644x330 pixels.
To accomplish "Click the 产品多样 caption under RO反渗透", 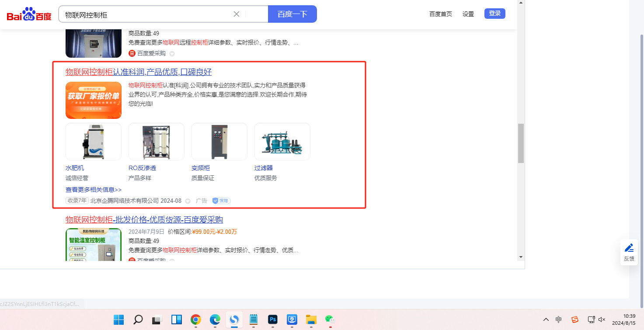I will pyautogui.click(x=140, y=178).
